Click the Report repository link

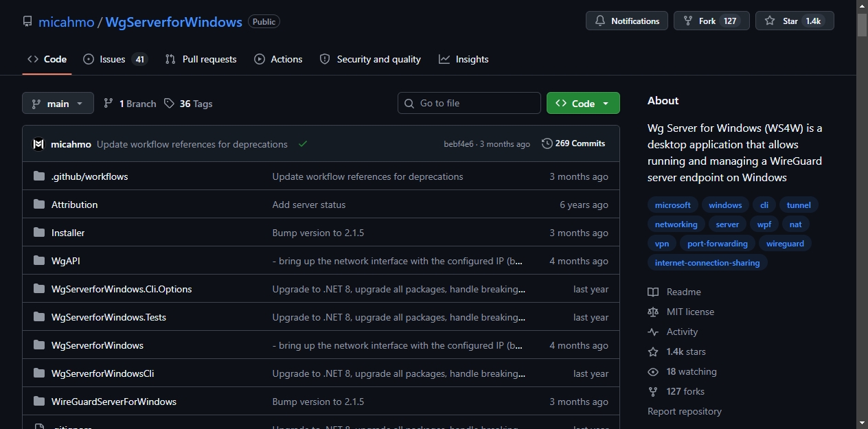[x=685, y=411]
